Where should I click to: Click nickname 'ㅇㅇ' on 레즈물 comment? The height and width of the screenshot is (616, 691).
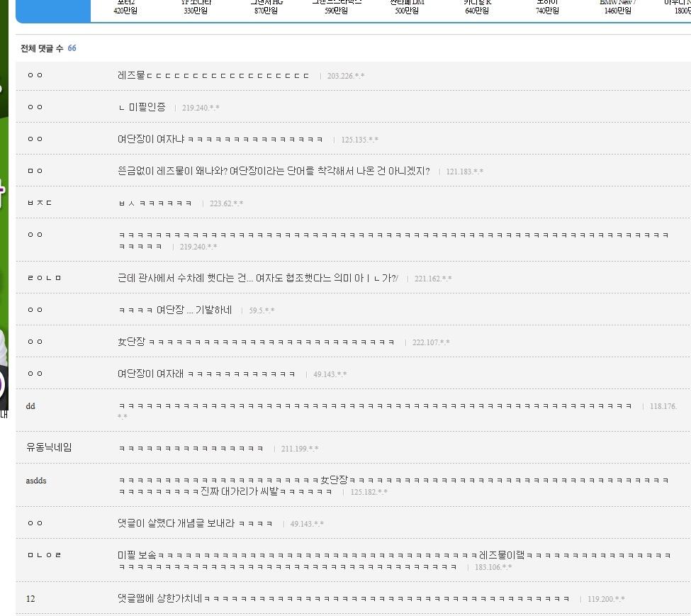[35, 75]
